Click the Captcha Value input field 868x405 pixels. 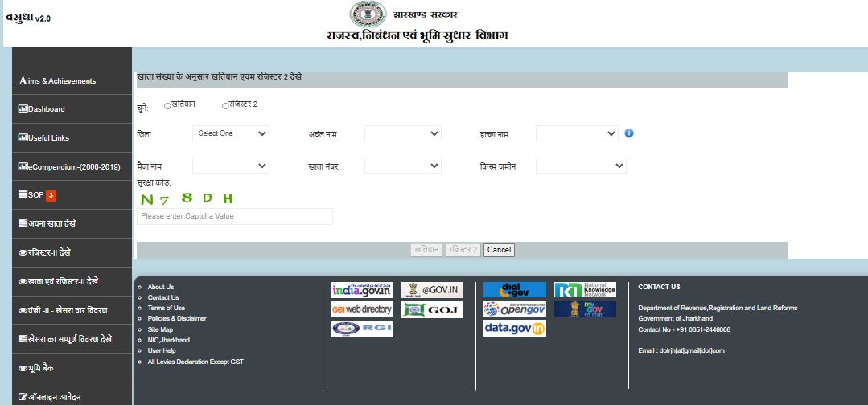click(x=235, y=216)
